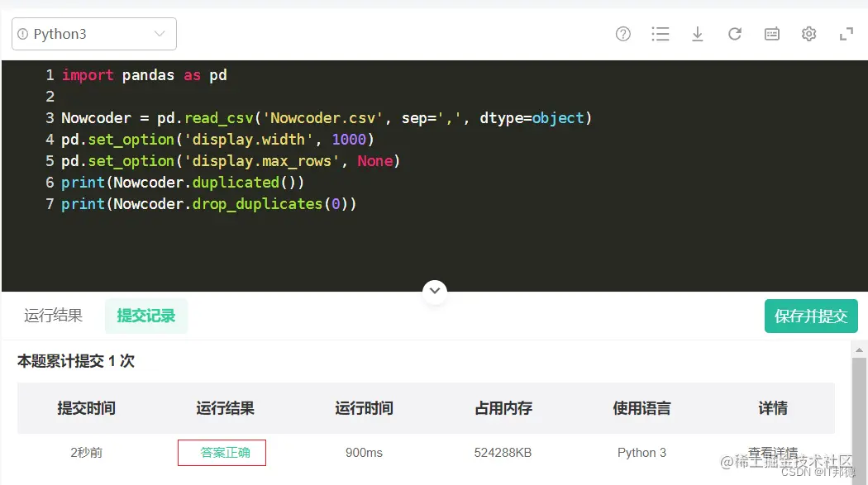Click the 524288KB memory cell
Image resolution: width=868 pixels, height=485 pixels.
point(503,453)
